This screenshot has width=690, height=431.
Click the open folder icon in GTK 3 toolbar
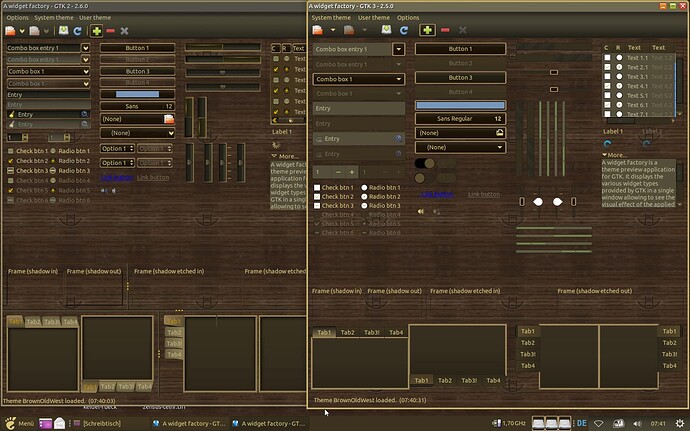318,30
